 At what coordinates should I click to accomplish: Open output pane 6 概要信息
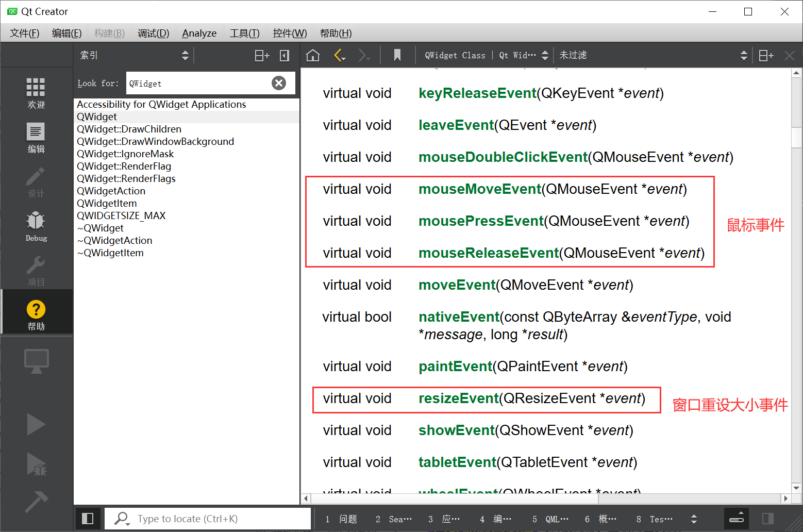tap(601, 519)
